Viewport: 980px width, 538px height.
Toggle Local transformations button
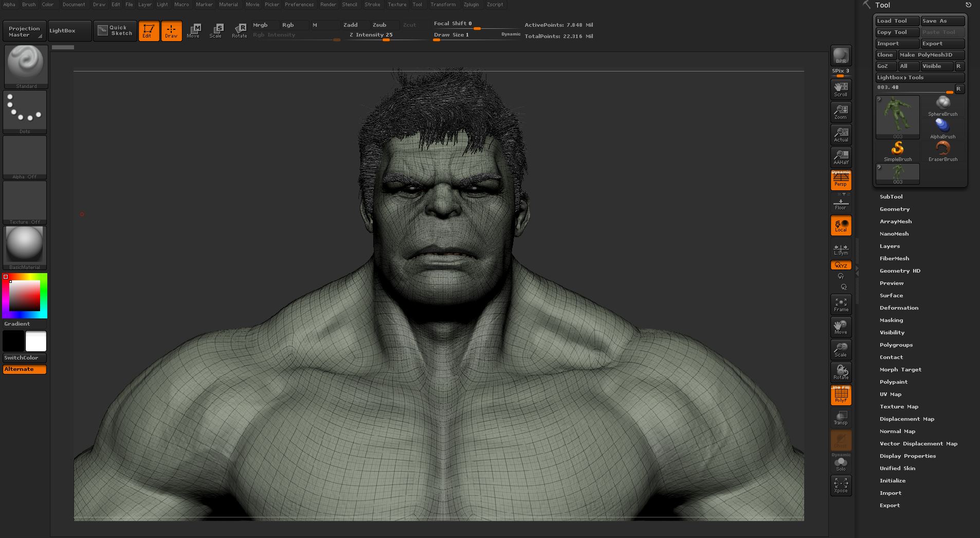click(841, 226)
